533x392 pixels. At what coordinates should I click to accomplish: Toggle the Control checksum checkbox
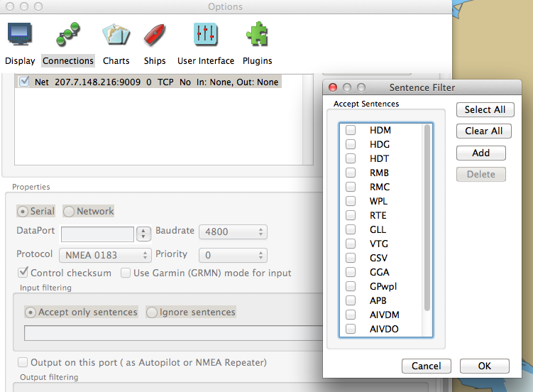point(23,272)
